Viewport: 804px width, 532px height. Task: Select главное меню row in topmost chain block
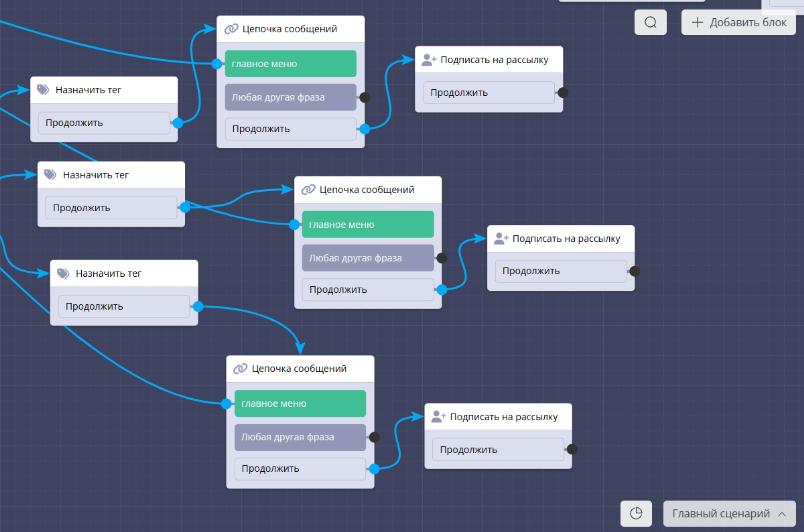pyautogui.click(x=290, y=64)
